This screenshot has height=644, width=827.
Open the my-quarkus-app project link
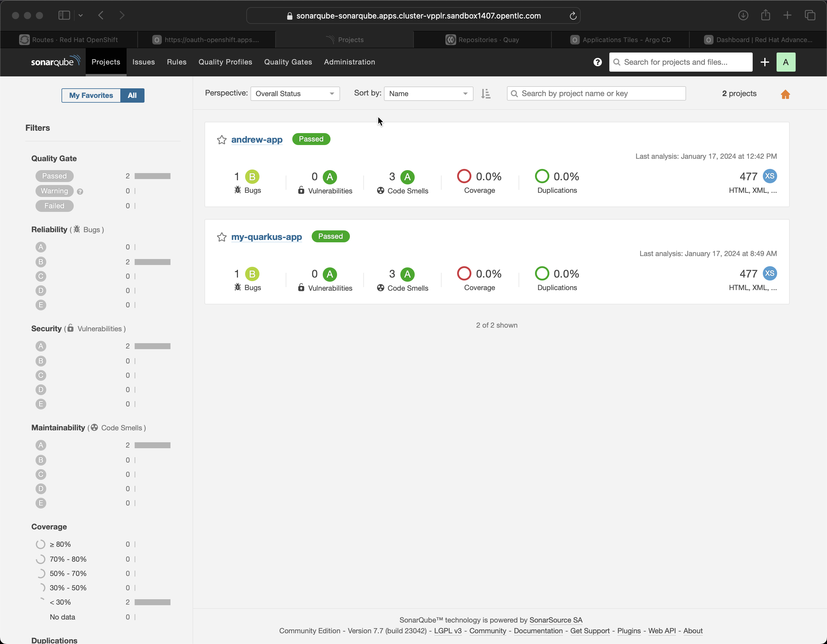[266, 237]
